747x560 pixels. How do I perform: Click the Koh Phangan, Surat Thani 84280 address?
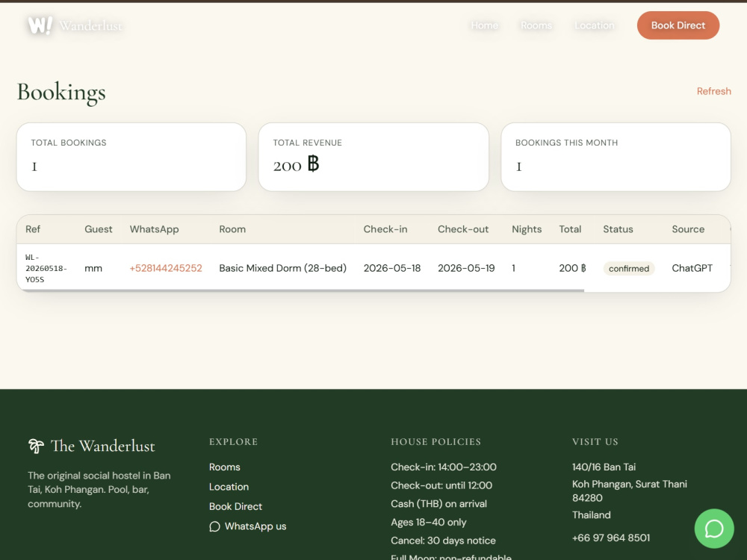tap(629, 491)
